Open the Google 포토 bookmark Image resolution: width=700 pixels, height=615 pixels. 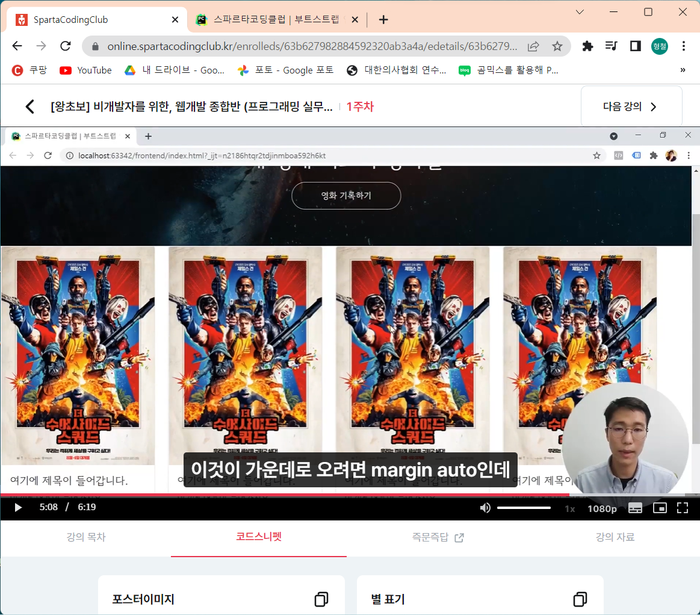pyautogui.click(x=286, y=70)
